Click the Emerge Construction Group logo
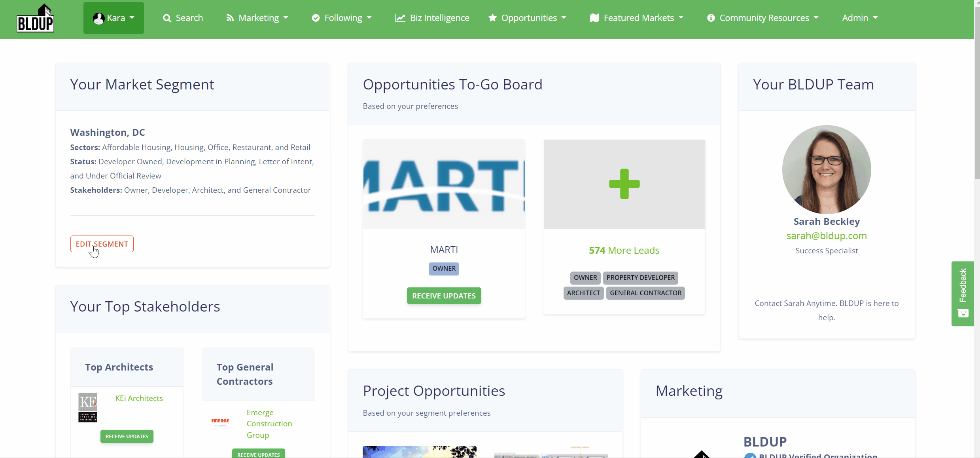 [x=220, y=422]
